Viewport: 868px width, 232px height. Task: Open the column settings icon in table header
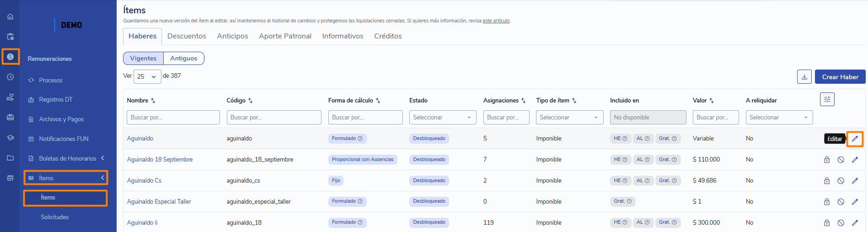pos(827,99)
